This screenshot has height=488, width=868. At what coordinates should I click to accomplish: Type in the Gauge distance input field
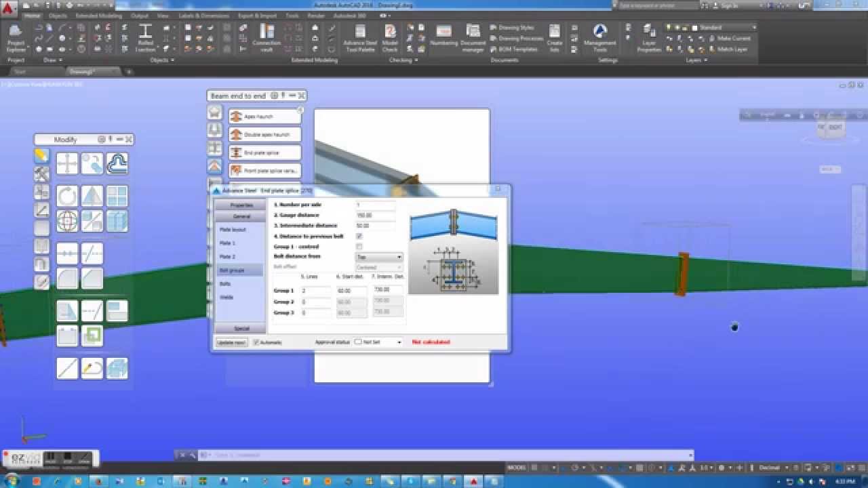click(x=374, y=215)
